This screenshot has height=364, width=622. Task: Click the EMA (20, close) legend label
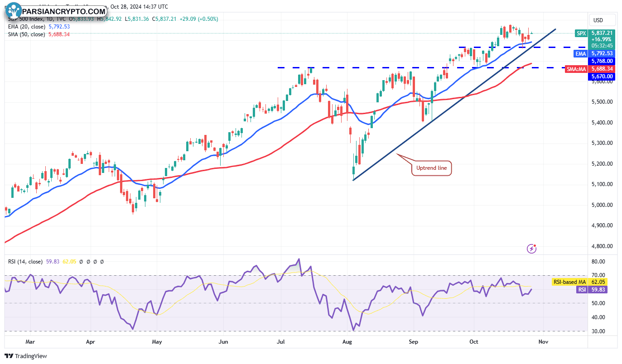pyautogui.click(x=26, y=27)
